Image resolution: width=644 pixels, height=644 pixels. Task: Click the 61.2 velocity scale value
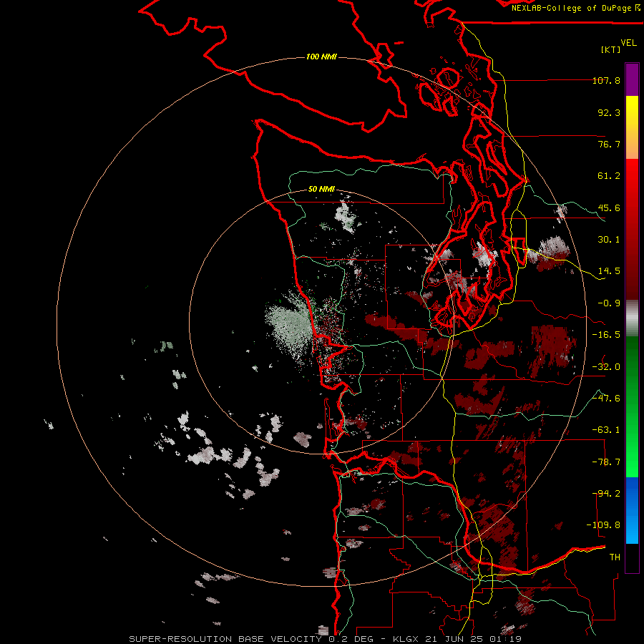tap(609, 176)
